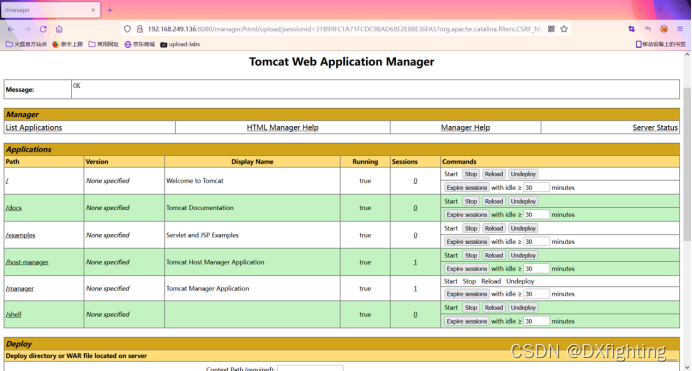This screenshot has height=371, width=692.
Task: Open the browser home page icon
Action: tap(59, 29)
